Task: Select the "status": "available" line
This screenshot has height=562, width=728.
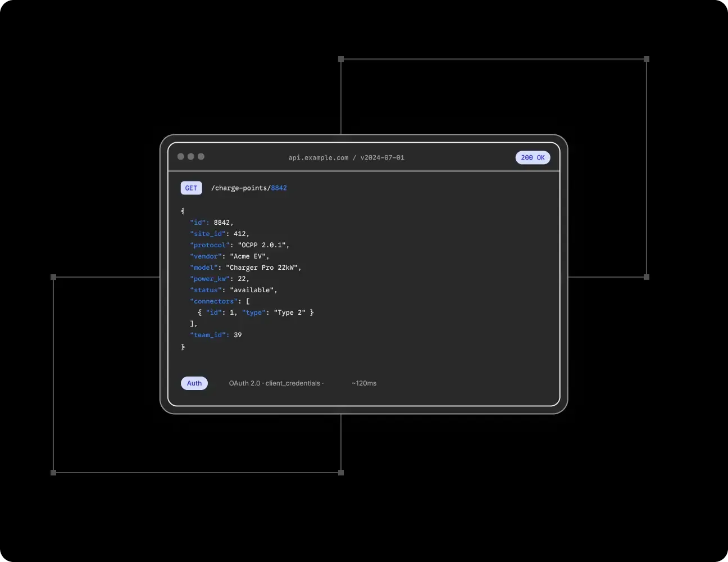Action: (234, 290)
